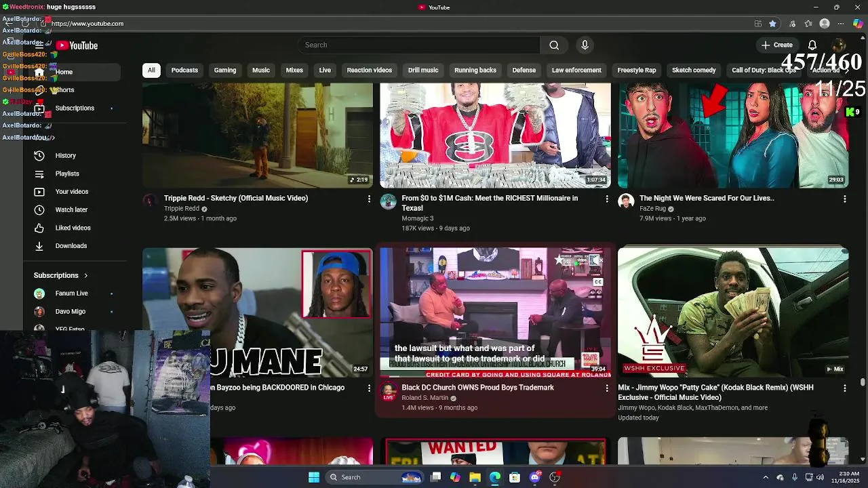Toggle closed captions on the Black DC Church preview
The height and width of the screenshot is (488, 868).
598,282
